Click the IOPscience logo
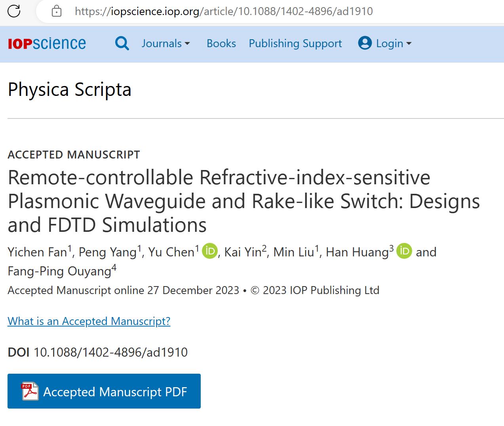The width and height of the screenshot is (504, 426). click(47, 44)
